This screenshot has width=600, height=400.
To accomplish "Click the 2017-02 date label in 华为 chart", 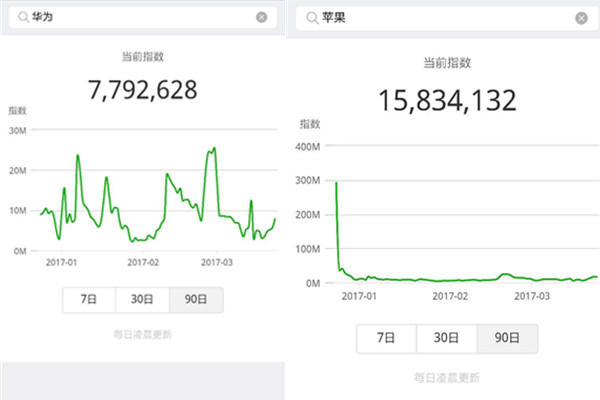I will tap(143, 263).
